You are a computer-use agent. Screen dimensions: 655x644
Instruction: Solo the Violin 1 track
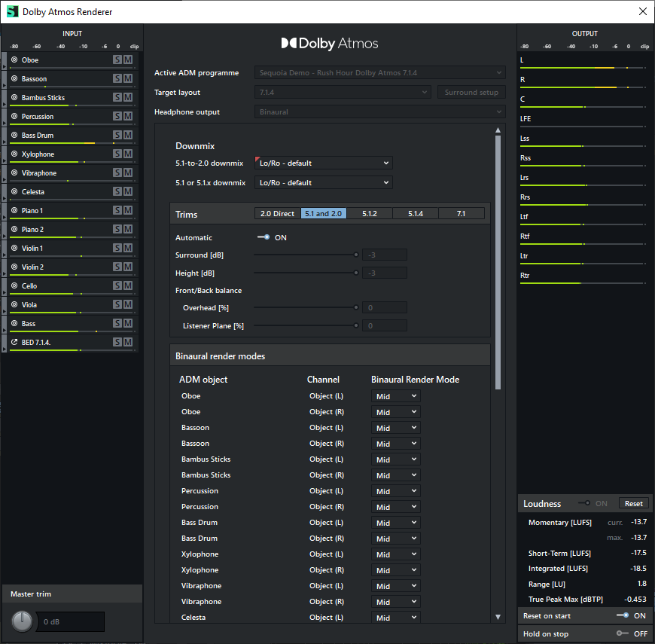[117, 249]
